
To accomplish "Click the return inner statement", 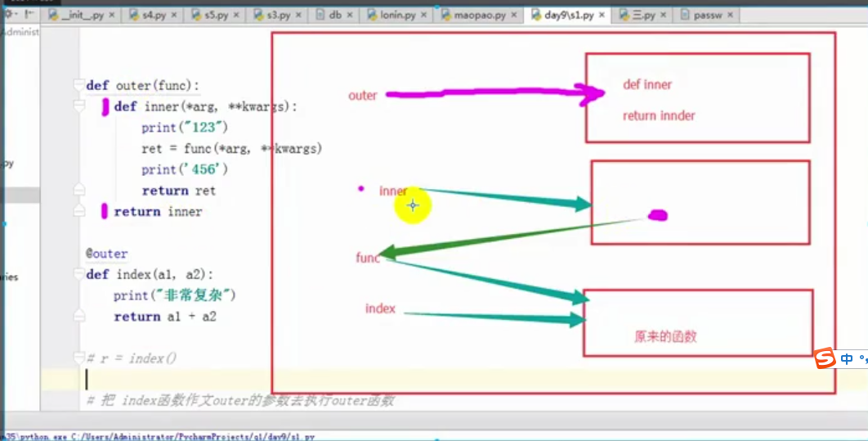I will point(158,212).
